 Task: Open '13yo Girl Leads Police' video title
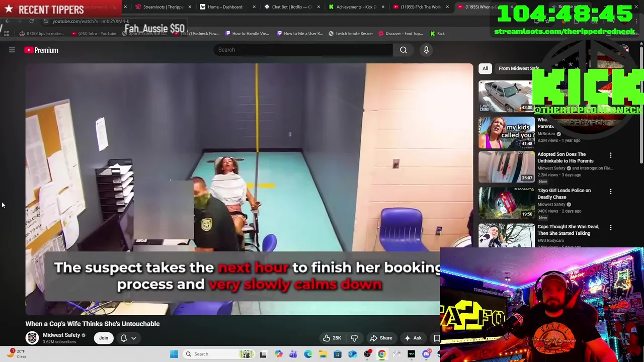coord(564,194)
